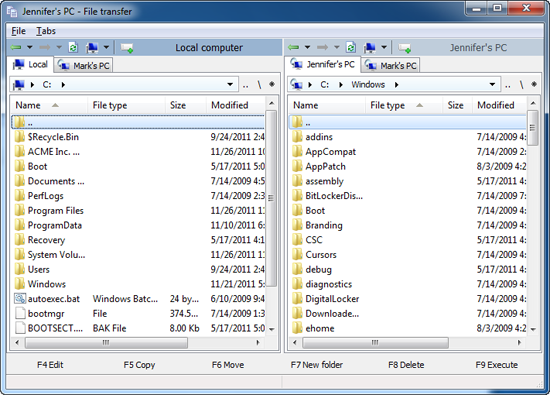550x395 pixels.
Task: Select the BOOTSECT.BAK file icon
Action: coord(20,328)
